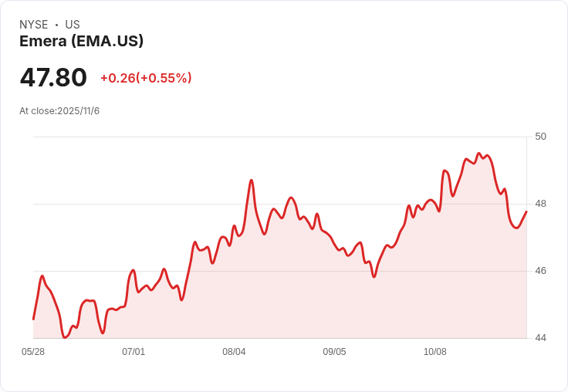Select the 10/08 date on the x-axis
The image size is (568, 392).
tap(434, 352)
